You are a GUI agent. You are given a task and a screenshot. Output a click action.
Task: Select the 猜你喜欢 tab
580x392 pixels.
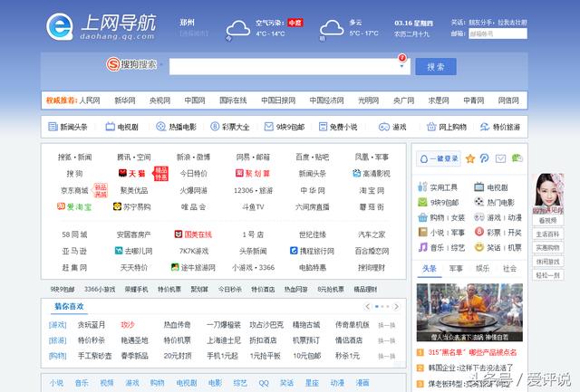point(69,306)
